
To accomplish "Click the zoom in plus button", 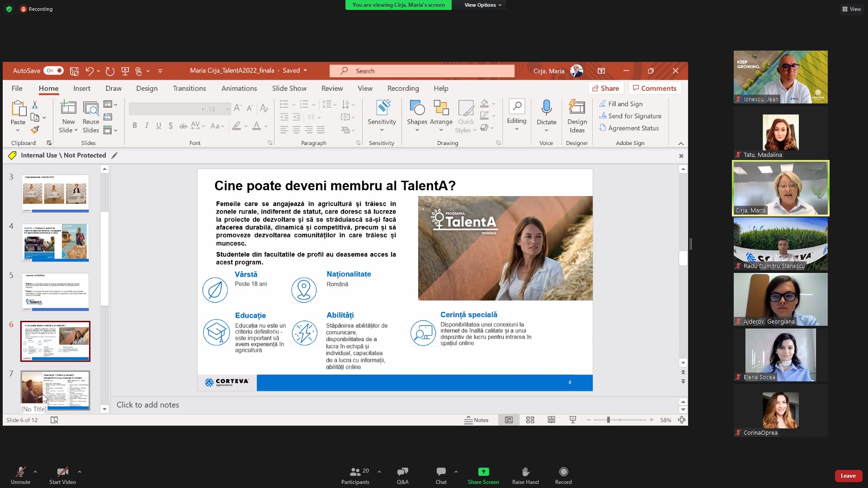I will [x=651, y=420].
